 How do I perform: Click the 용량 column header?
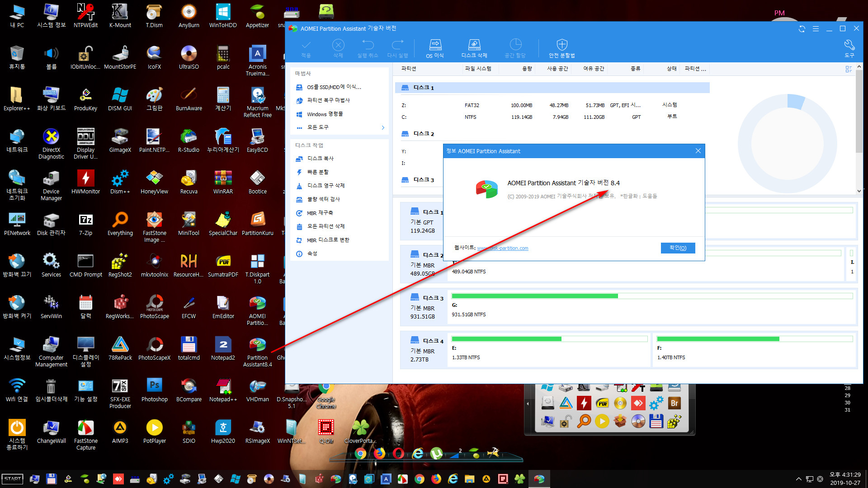coord(527,69)
